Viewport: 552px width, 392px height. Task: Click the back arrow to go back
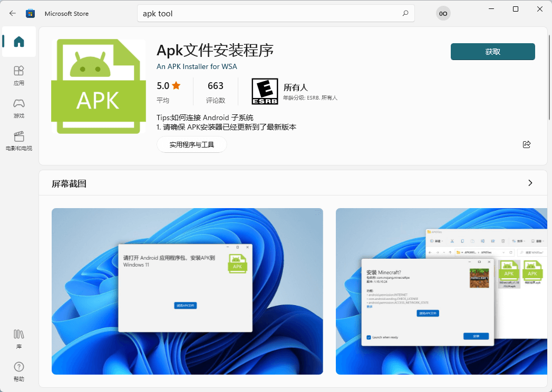pyautogui.click(x=12, y=13)
